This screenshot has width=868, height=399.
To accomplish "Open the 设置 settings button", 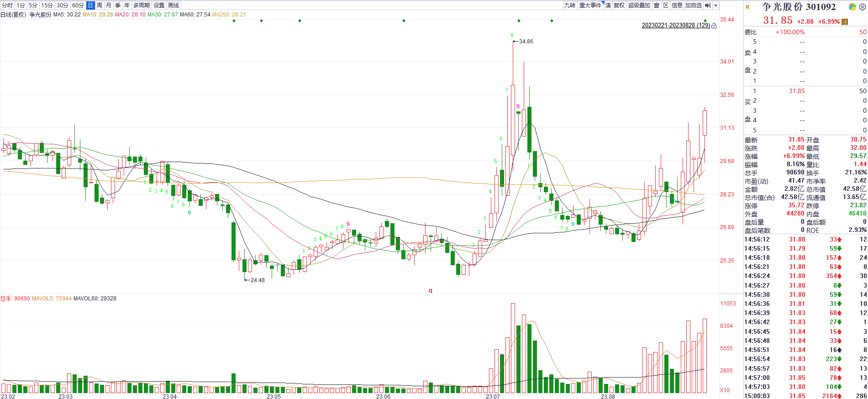I will [x=159, y=5].
